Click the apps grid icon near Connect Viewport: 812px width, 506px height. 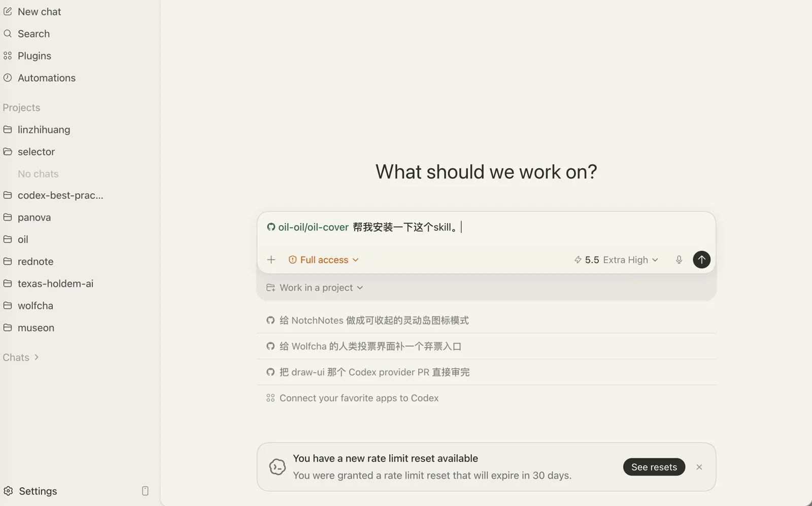pos(270,398)
